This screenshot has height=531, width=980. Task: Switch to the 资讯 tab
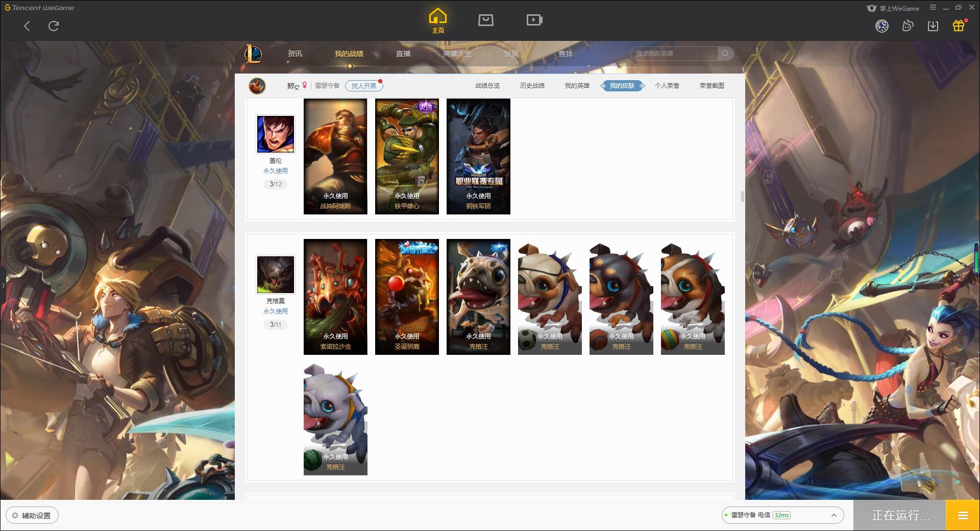295,54
